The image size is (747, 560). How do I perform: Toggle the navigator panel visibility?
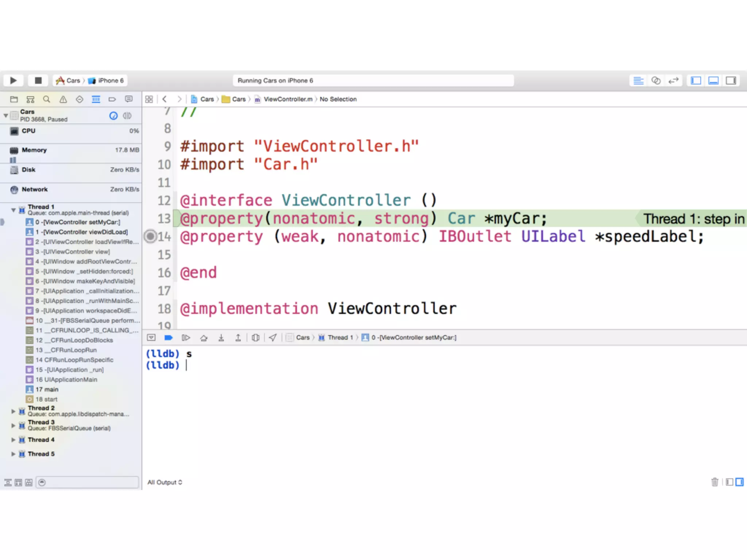pyautogui.click(x=696, y=80)
